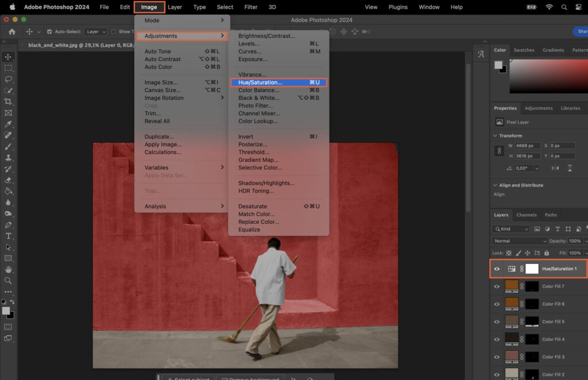Select the Hue/Saturation 1 layer mask thumbnail
Image resolution: width=588 pixels, height=380 pixels.
[x=532, y=269]
